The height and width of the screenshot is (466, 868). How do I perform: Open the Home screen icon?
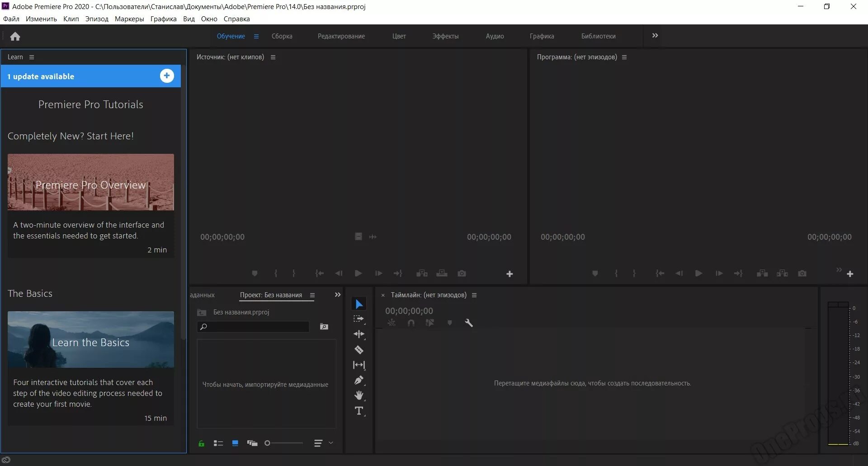point(15,36)
